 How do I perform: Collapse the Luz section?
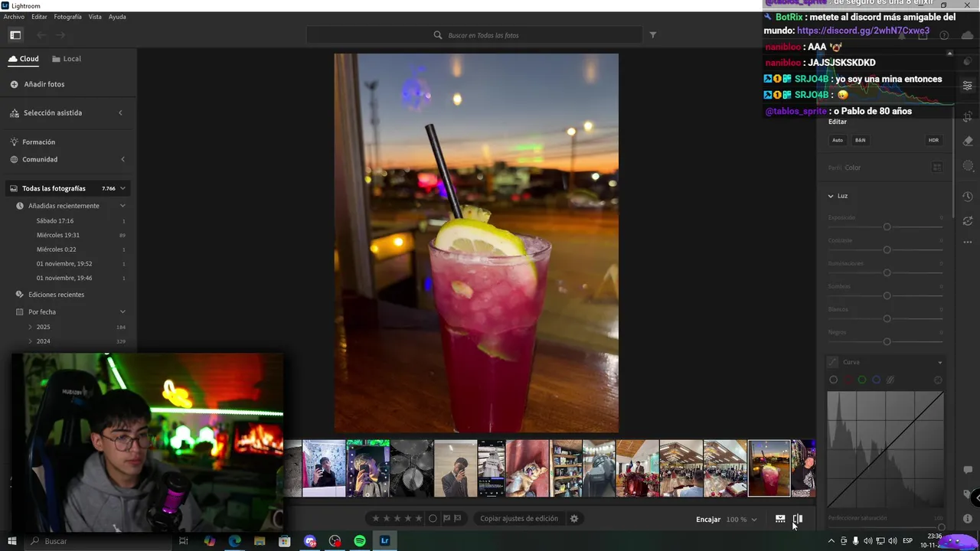[x=831, y=196]
